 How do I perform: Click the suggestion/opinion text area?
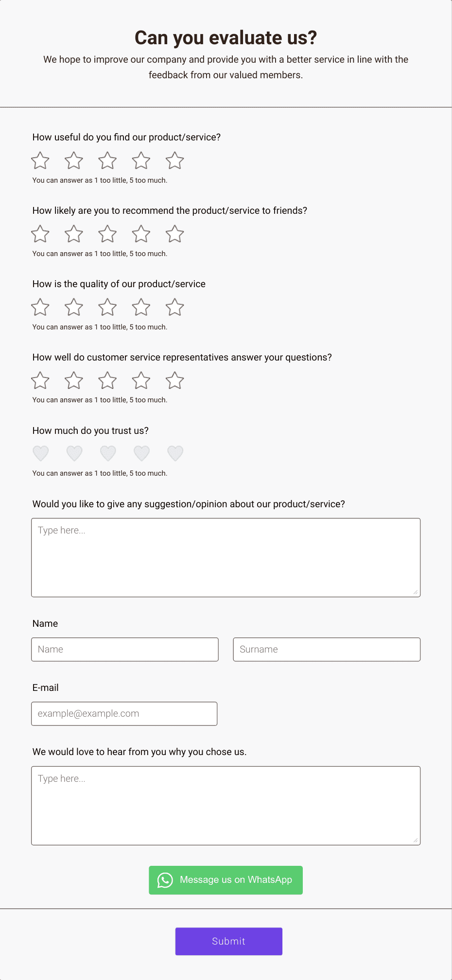(226, 557)
